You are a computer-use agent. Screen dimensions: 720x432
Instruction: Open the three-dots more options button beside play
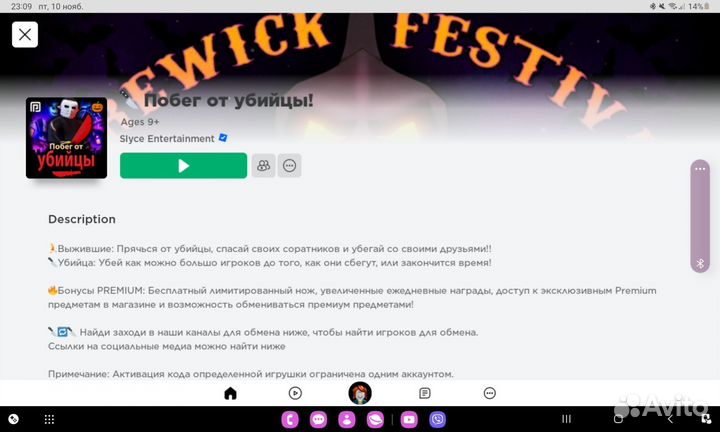click(x=289, y=166)
